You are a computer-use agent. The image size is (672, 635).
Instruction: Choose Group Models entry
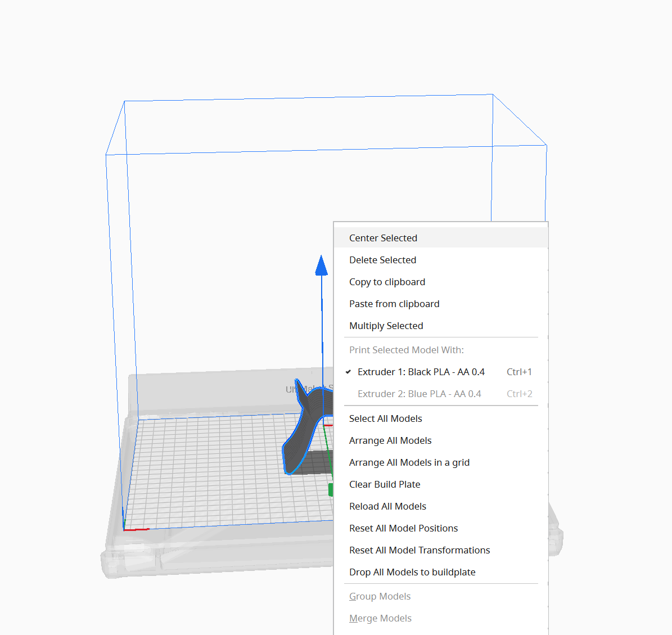440,596
